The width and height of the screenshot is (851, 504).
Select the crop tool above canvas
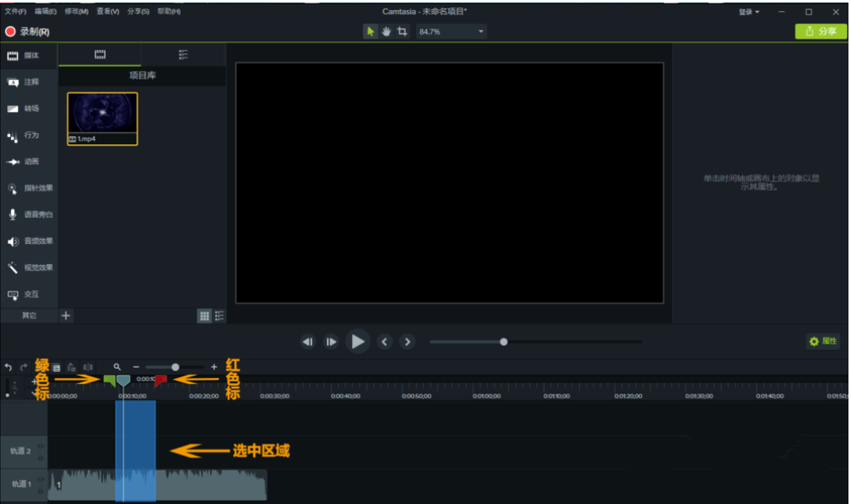coord(402,31)
